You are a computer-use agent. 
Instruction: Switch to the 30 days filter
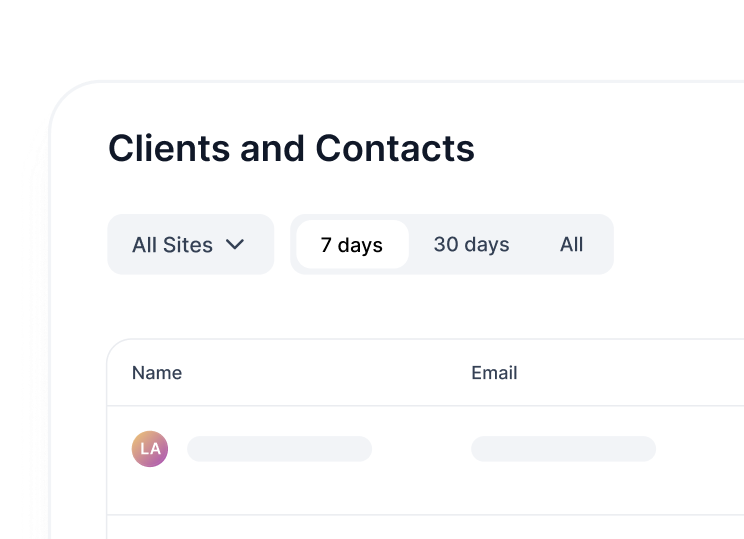click(471, 244)
